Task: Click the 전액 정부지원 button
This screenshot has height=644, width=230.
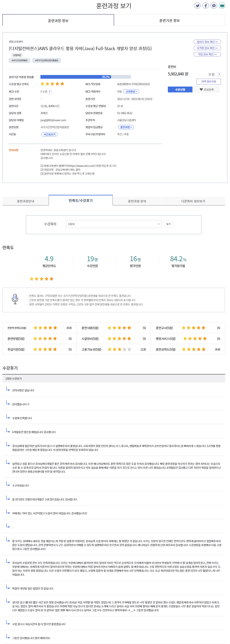Action: [209, 81]
